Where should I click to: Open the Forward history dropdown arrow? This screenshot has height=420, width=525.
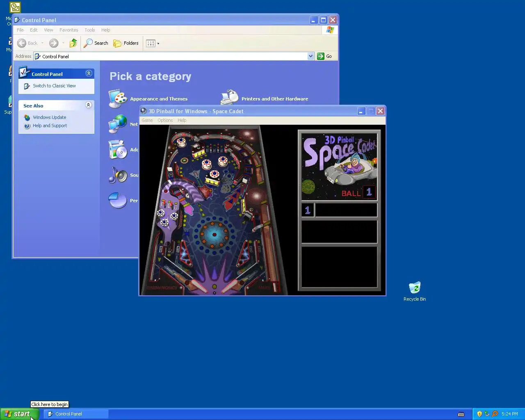[63, 43]
